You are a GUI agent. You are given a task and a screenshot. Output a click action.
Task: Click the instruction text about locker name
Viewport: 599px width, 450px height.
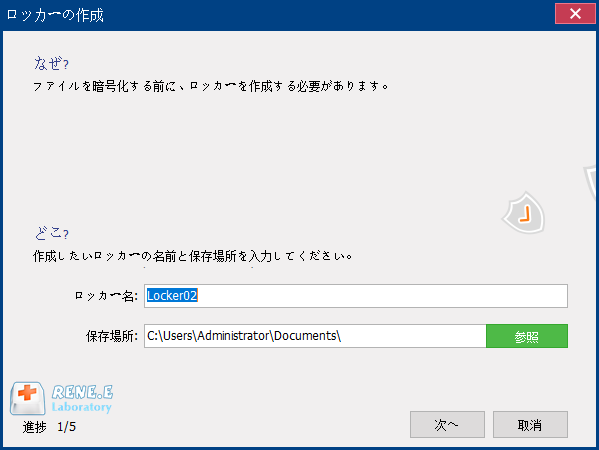(193, 256)
